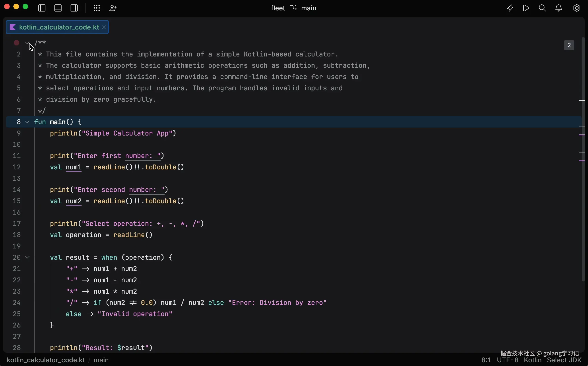The image size is (588, 366).
Task: Collapse the fun main() fold chevron
Action: pos(27,122)
